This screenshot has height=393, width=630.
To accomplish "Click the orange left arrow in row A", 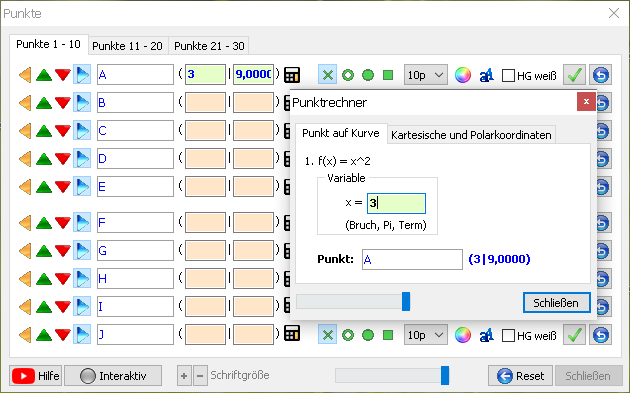I will (x=25, y=75).
